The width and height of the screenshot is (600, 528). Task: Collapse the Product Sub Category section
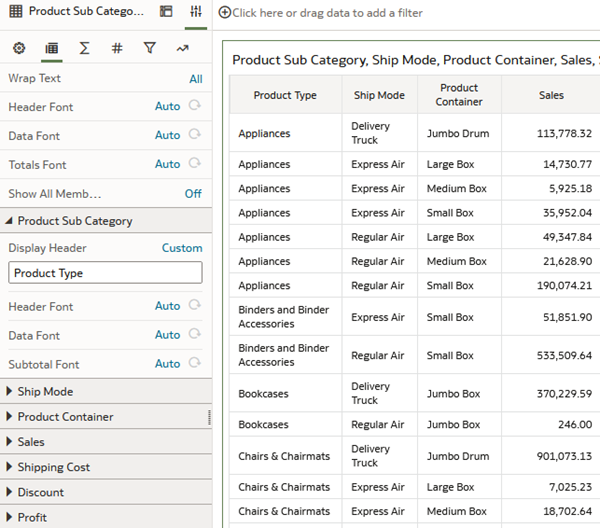tap(10, 221)
